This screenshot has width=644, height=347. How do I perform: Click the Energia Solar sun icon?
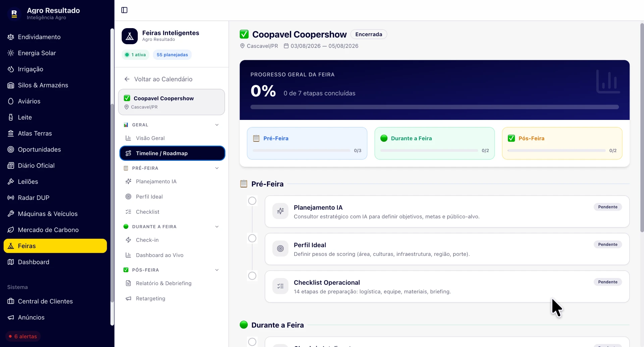pyautogui.click(x=11, y=53)
